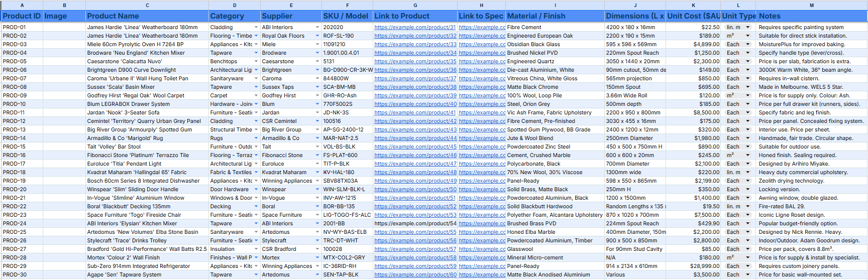Open Category dropdown arrow in PROD-05 Benchtops row

pos(256,62)
